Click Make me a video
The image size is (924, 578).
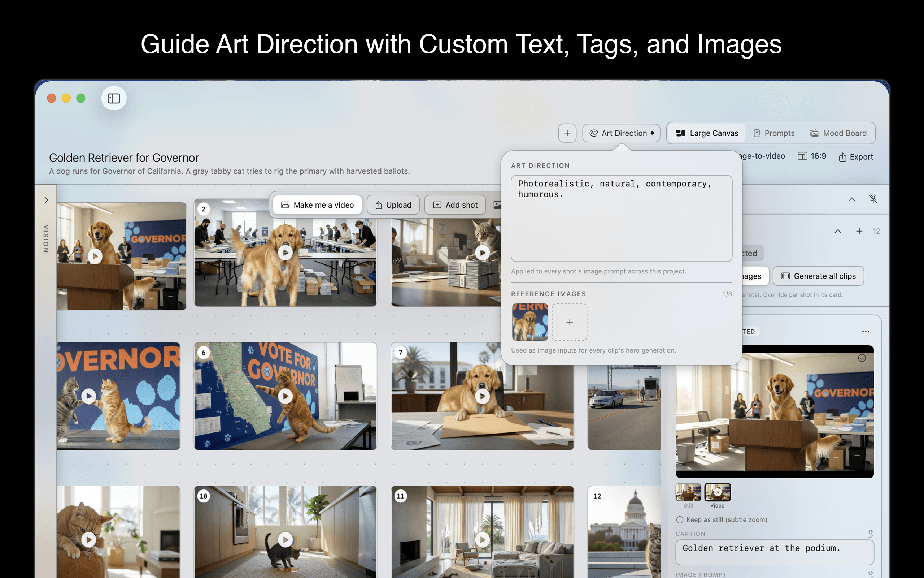317,205
